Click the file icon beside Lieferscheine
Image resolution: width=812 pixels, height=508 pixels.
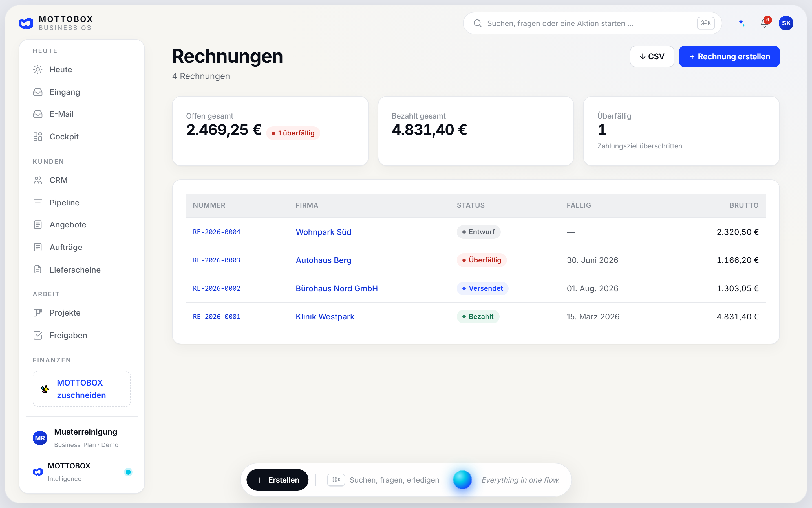pyautogui.click(x=38, y=270)
